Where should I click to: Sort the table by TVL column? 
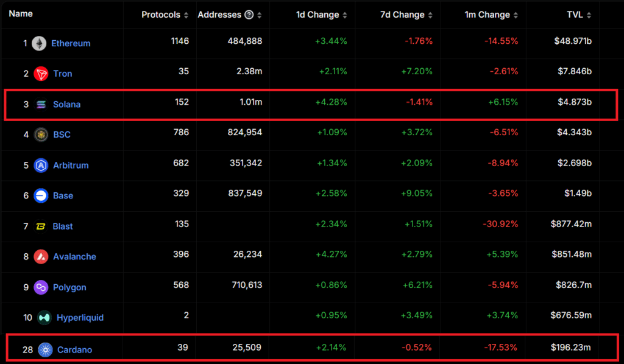[579, 15]
